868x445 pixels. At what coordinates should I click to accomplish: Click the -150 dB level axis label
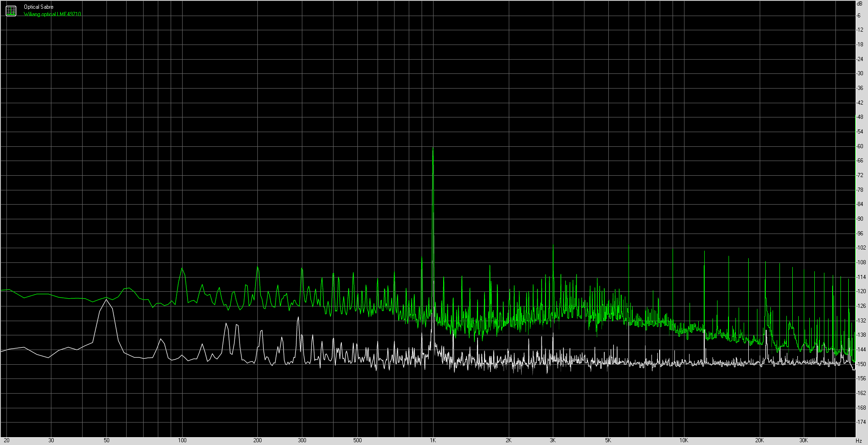(x=861, y=364)
